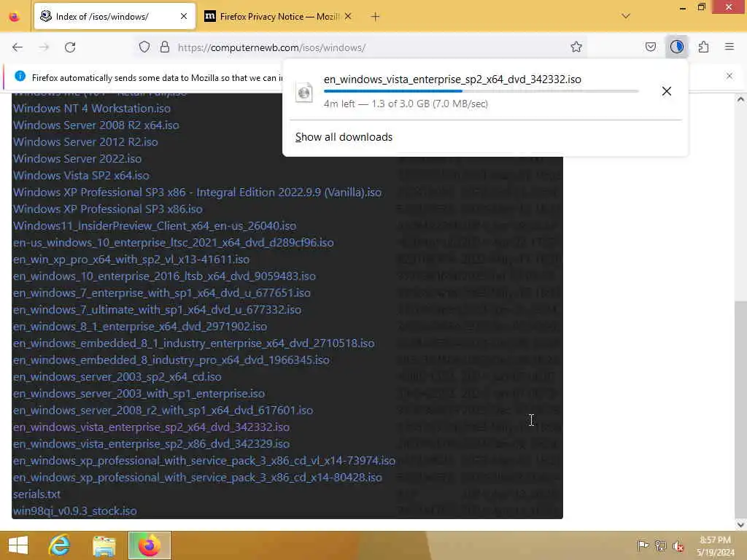Click XP professional x14-80428 ISO link
Screen dimensions: 747x560
(x=197, y=478)
